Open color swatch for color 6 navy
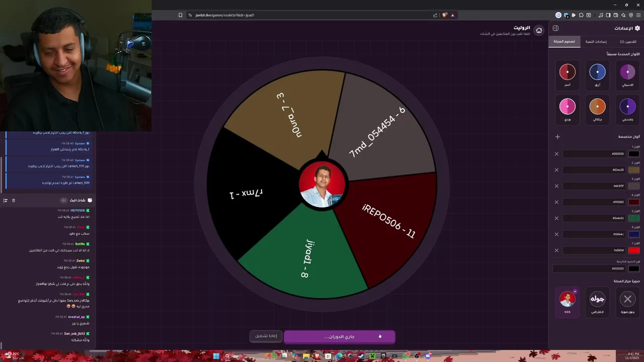 click(633, 234)
